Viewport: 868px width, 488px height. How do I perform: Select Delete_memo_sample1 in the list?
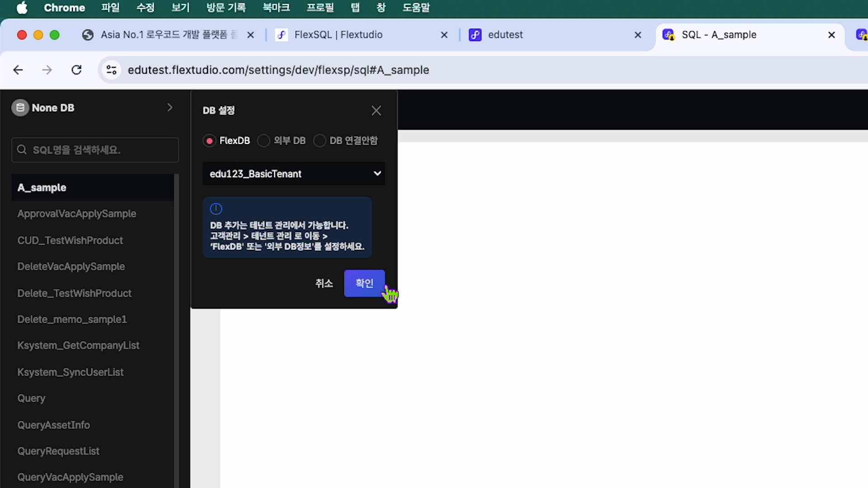tap(92, 319)
